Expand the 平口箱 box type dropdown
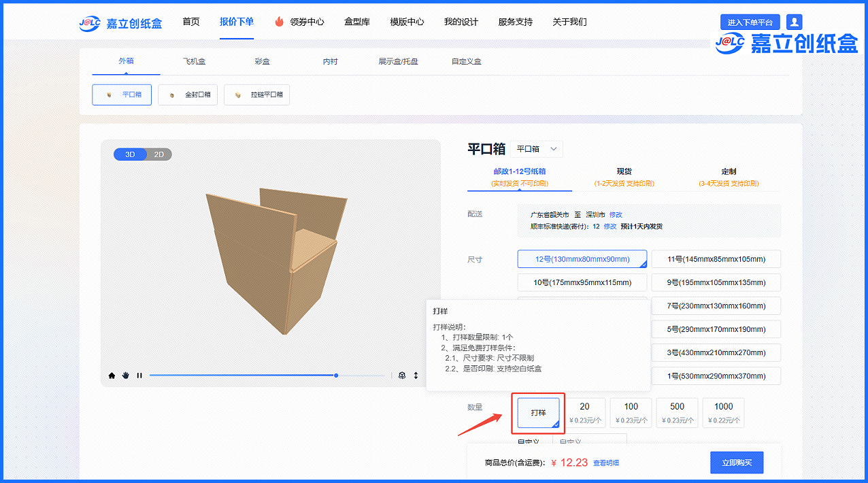 click(536, 149)
